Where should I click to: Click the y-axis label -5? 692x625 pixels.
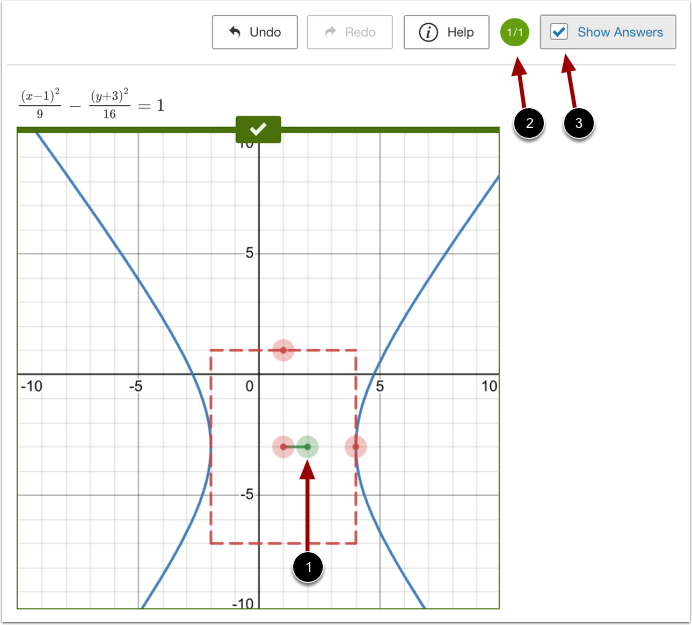[247, 494]
